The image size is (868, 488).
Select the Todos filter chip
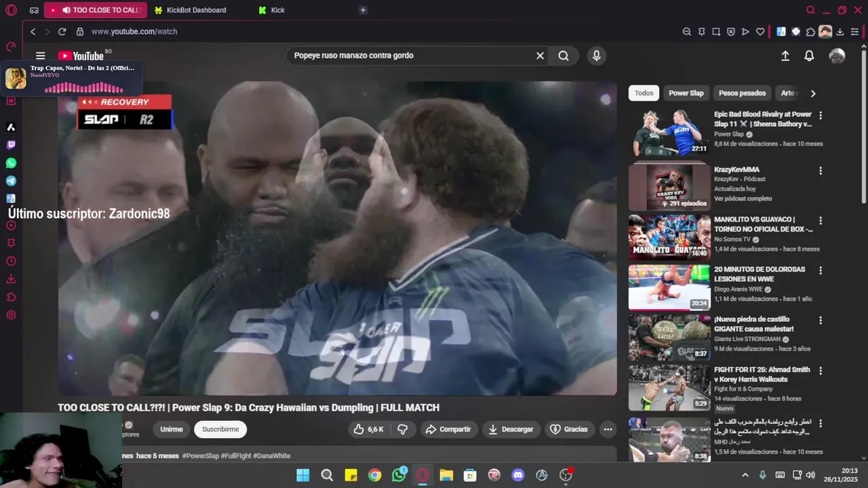pyautogui.click(x=644, y=94)
